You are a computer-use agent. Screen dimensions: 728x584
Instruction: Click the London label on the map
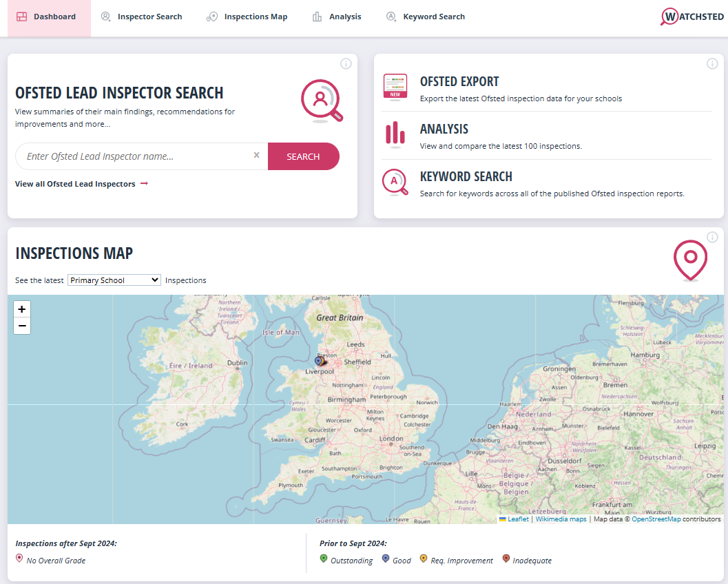391,439
